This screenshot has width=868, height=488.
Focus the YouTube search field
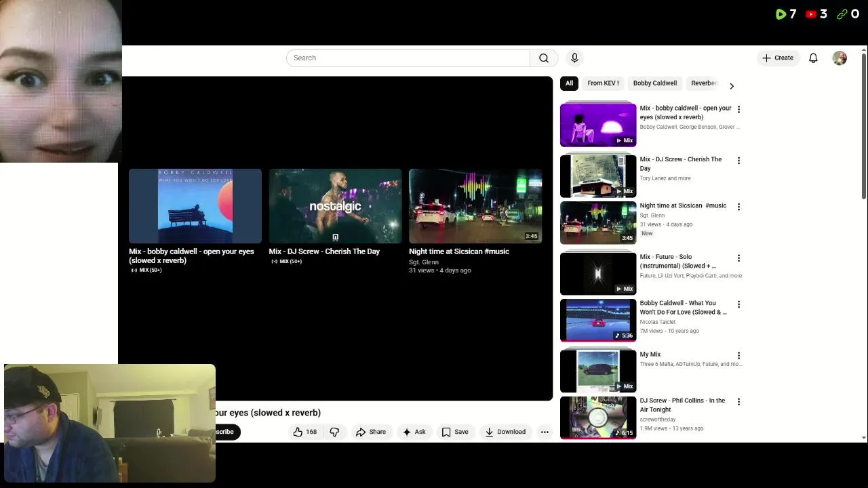[x=408, y=58]
